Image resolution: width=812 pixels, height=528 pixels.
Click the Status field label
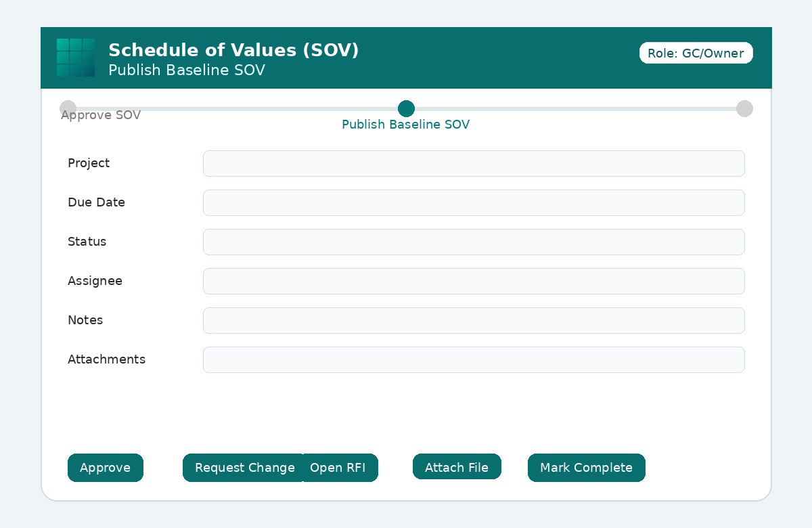pyautogui.click(x=87, y=242)
